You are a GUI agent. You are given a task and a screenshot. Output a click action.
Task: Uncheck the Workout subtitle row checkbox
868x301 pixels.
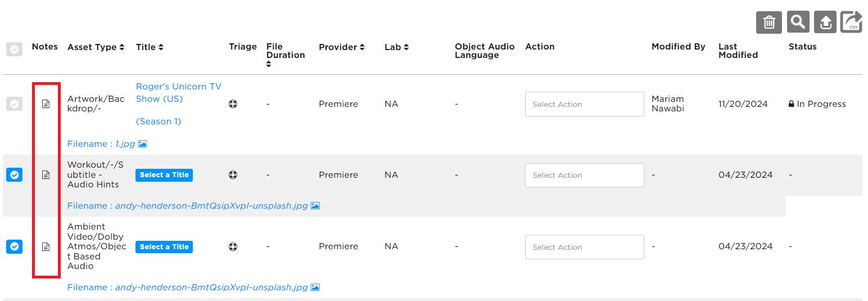15,175
